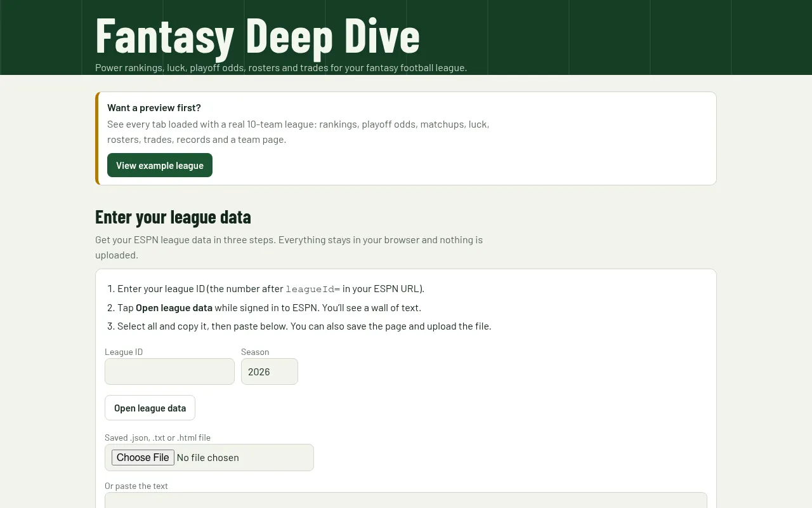Click the 'Season' field label
The height and width of the screenshot is (508, 812).
click(255, 352)
